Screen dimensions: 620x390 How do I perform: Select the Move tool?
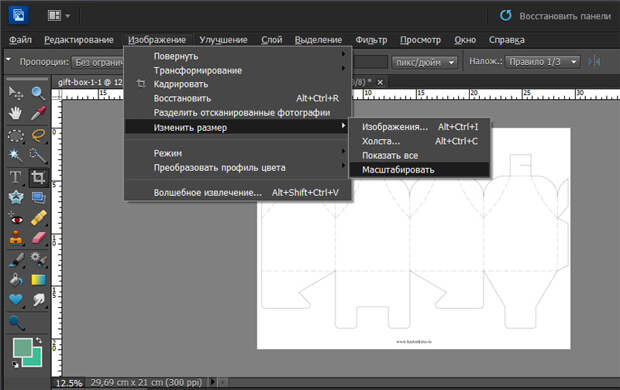coord(15,93)
